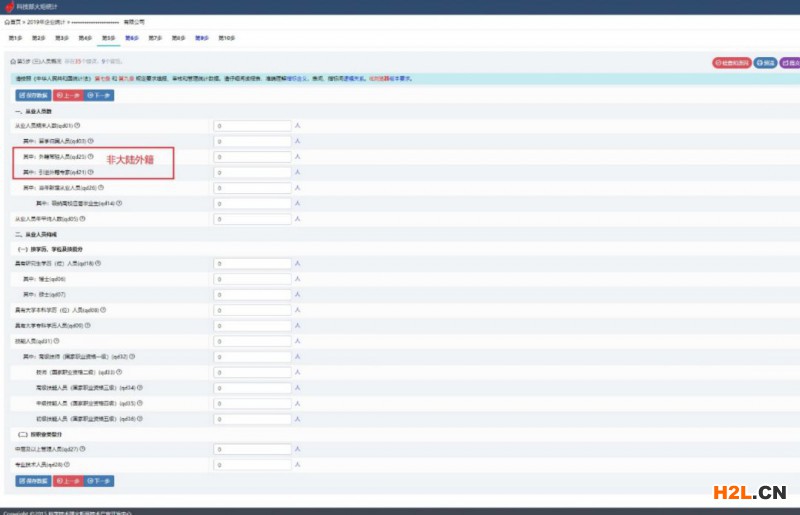
Task: Click the red 检查和误码 pill button
Action: [732, 62]
